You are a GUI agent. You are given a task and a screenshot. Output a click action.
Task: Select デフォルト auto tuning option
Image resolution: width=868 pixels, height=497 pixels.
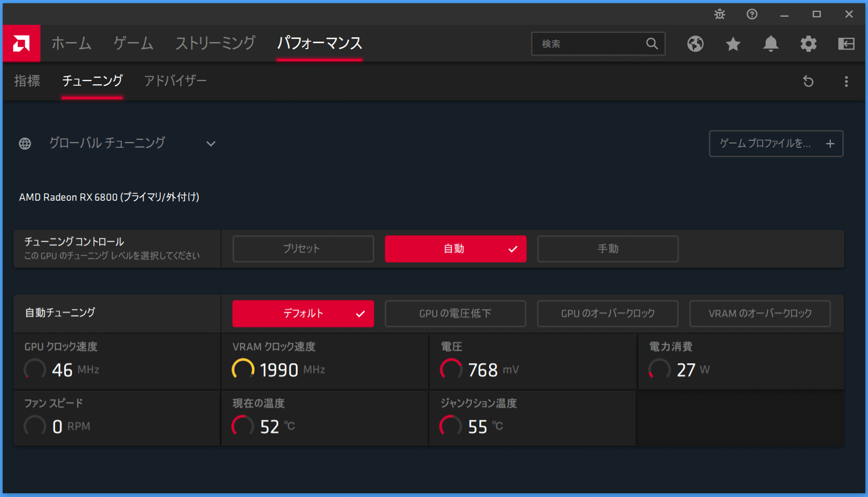(x=303, y=314)
